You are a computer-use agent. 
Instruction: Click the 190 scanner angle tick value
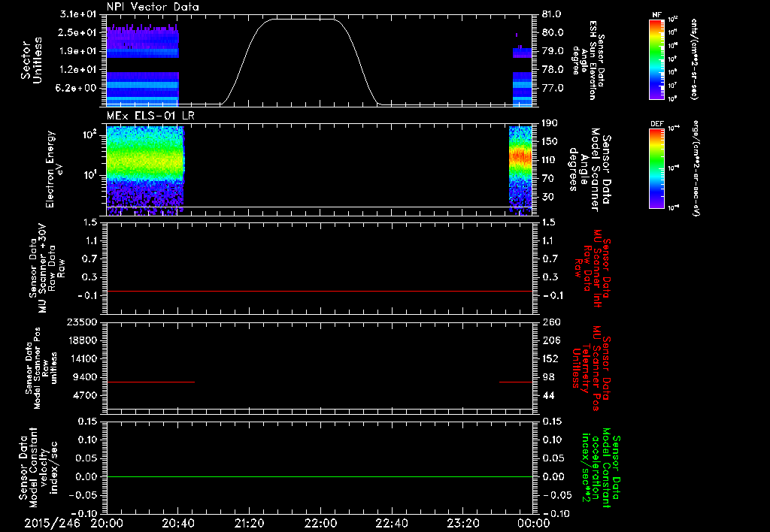[x=550, y=123]
